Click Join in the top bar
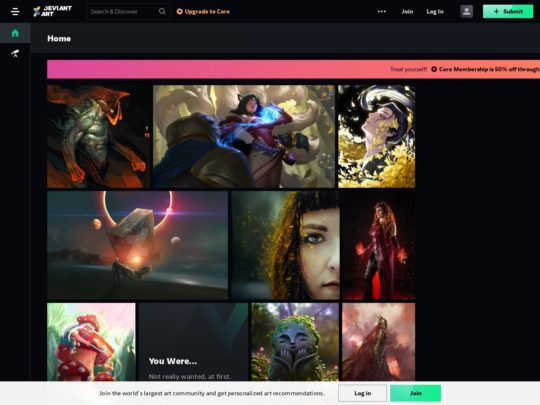This screenshot has height=405, width=540. point(407,11)
